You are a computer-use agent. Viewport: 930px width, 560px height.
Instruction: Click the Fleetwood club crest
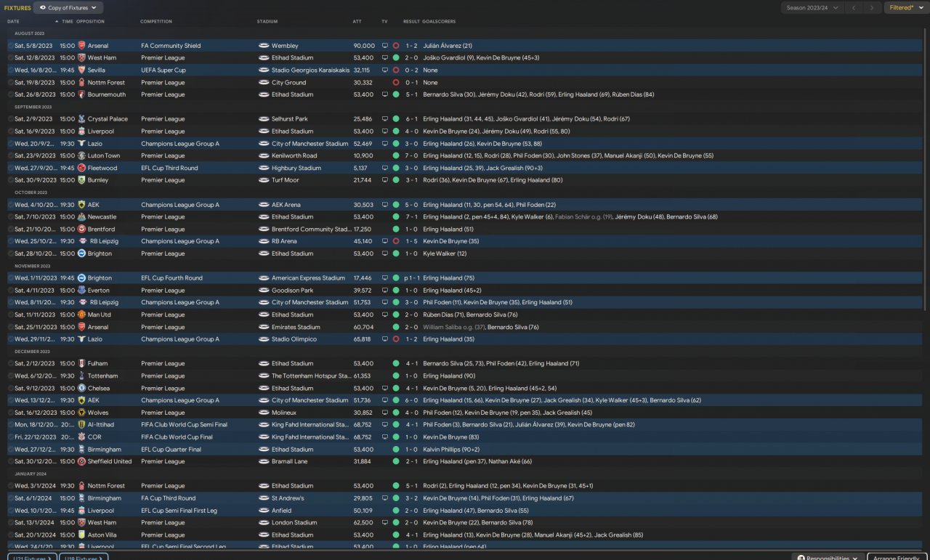[x=81, y=168]
